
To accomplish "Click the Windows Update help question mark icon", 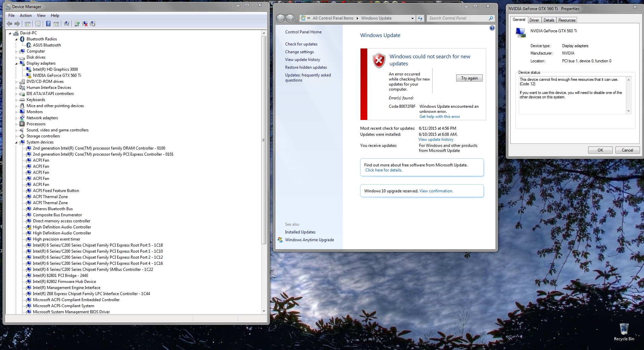I will tap(492, 28).
